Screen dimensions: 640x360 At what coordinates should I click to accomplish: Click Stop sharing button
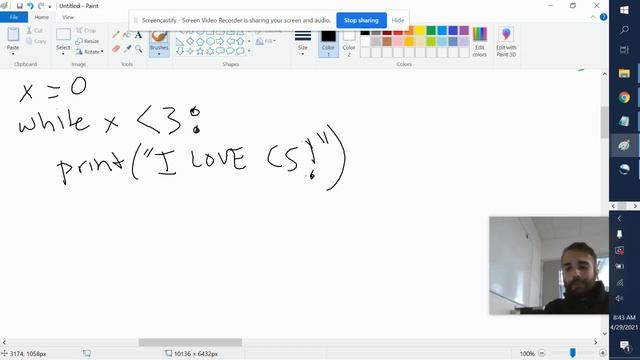(361, 20)
